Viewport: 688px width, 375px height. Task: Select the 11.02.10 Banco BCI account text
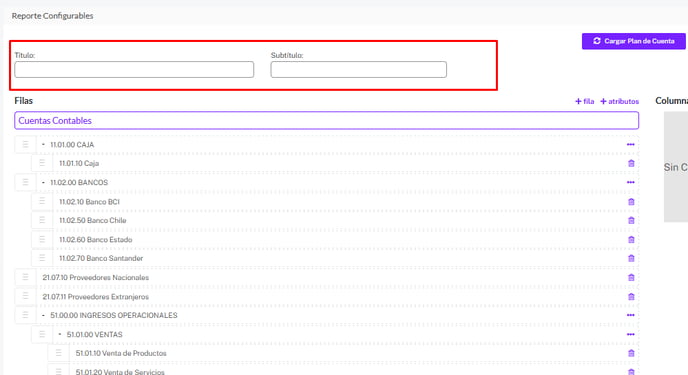(x=90, y=202)
